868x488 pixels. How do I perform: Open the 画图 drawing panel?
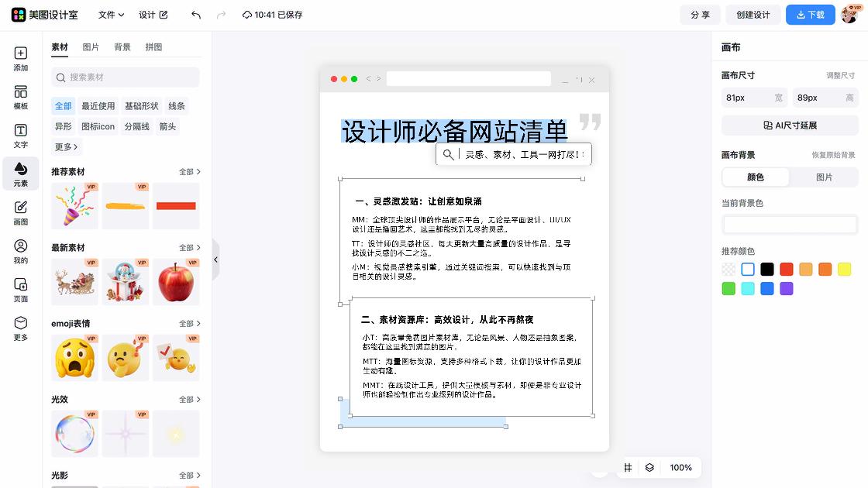(20, 214)
